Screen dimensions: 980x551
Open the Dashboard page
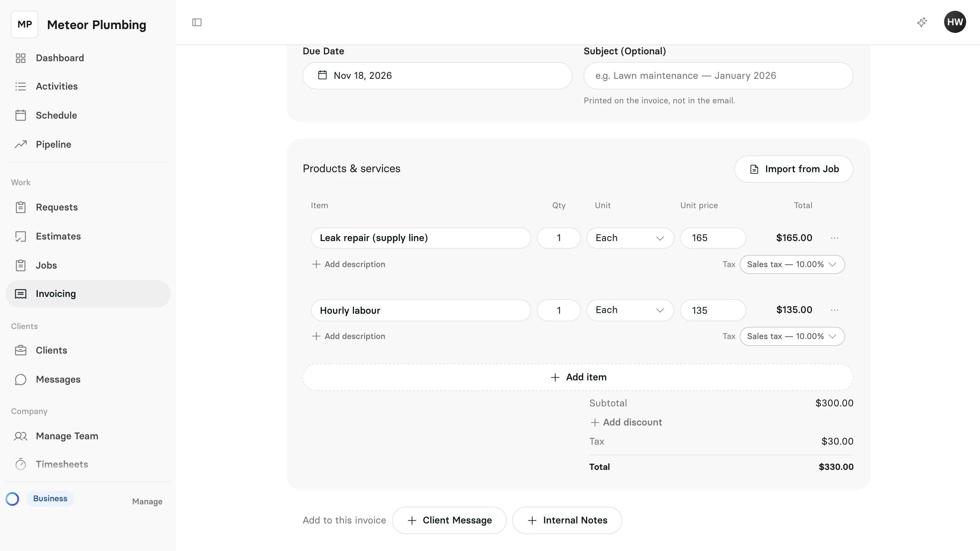click(x=88, y=58)
